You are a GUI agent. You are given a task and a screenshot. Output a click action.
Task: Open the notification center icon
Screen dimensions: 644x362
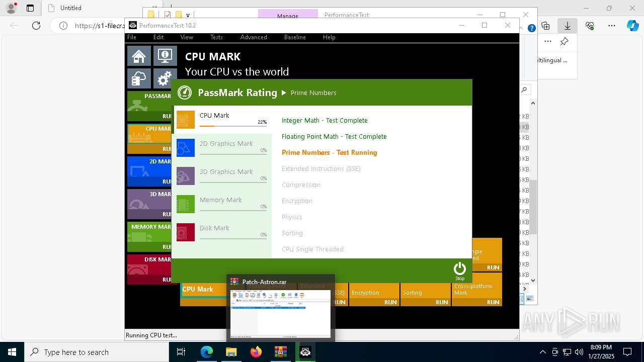click(x=627, y=352)
